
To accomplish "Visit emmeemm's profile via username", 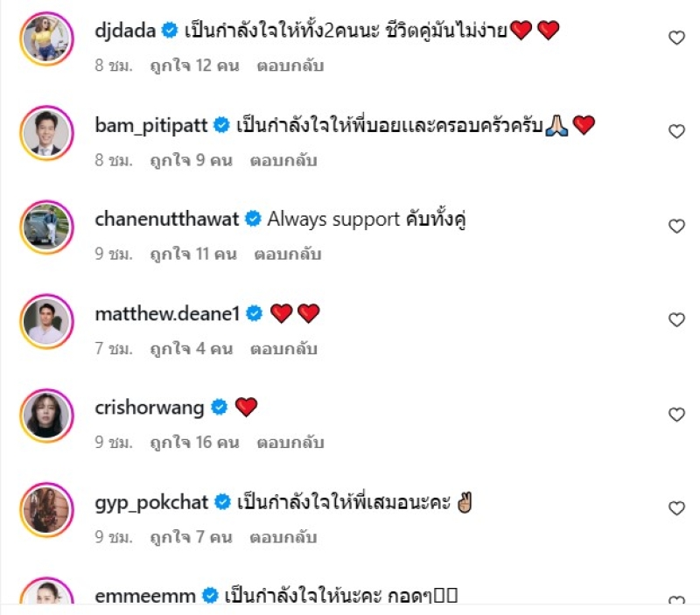I will coord(145,596).
